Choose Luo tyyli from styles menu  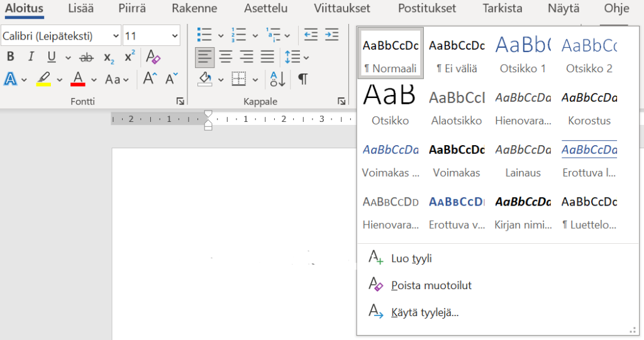pyautogui.click(x=411, y=258)
